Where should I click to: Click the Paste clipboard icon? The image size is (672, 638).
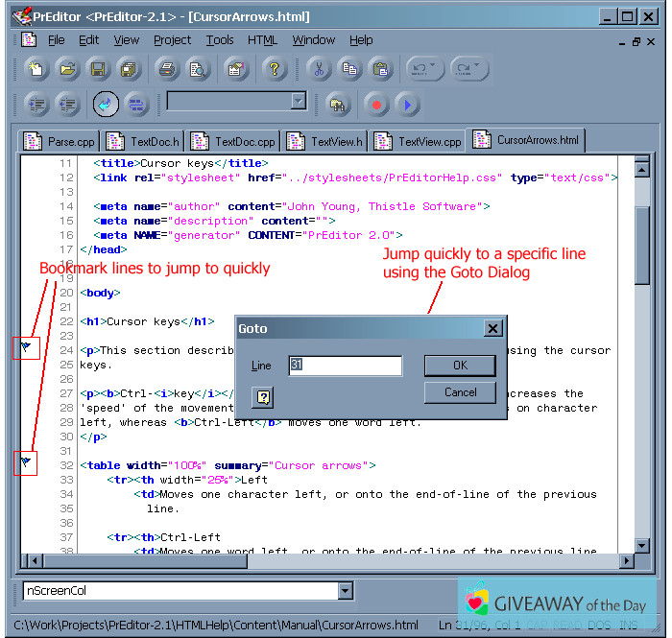tap(380, 69)
